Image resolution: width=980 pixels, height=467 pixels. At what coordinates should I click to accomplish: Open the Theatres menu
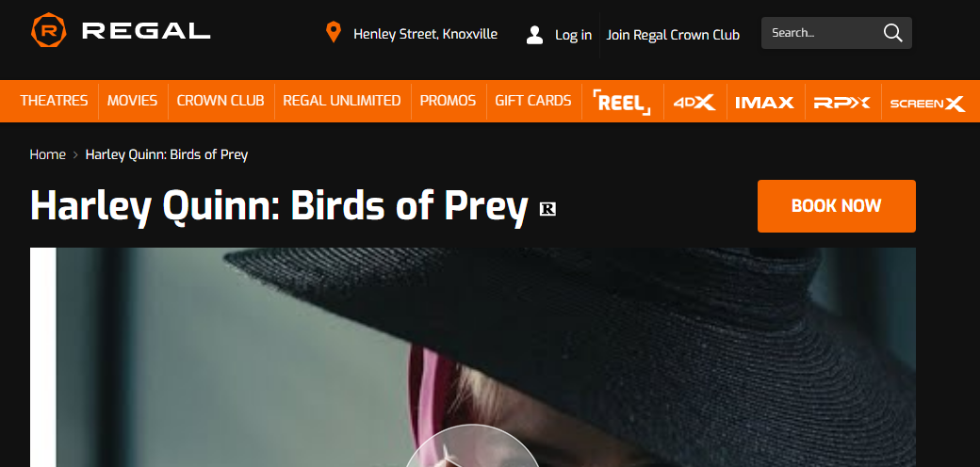[54, 101]
